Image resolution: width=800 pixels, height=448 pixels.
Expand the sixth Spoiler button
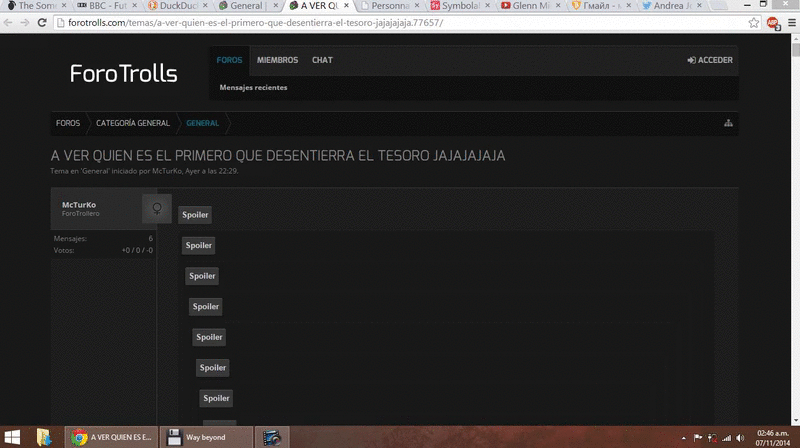click(x=213, y=368)
